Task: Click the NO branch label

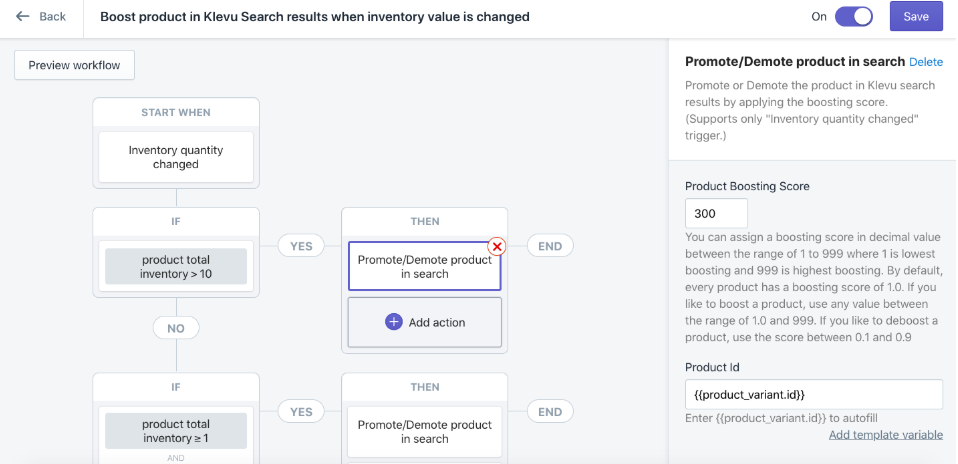Action: pos(176,328)
